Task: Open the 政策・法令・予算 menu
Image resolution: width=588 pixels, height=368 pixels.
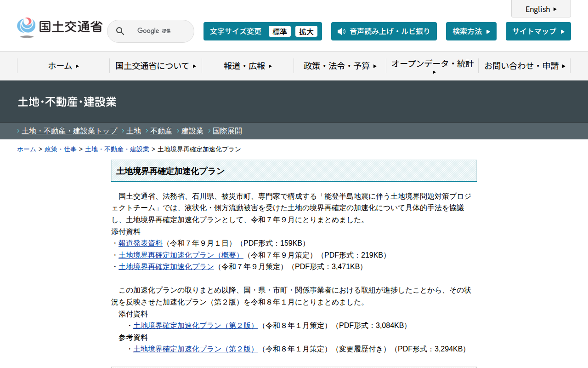Action: 340,66
